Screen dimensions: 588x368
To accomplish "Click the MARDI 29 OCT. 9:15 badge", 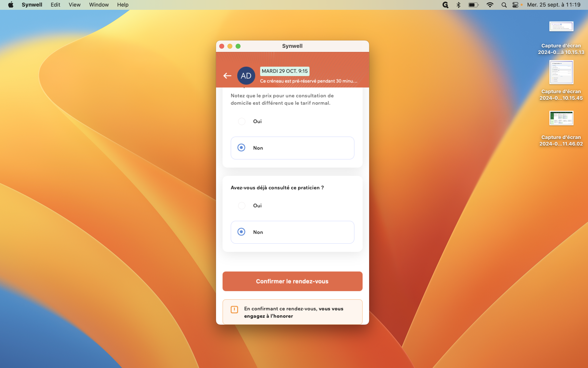I will pyautogui.click(x=285, y=71).
